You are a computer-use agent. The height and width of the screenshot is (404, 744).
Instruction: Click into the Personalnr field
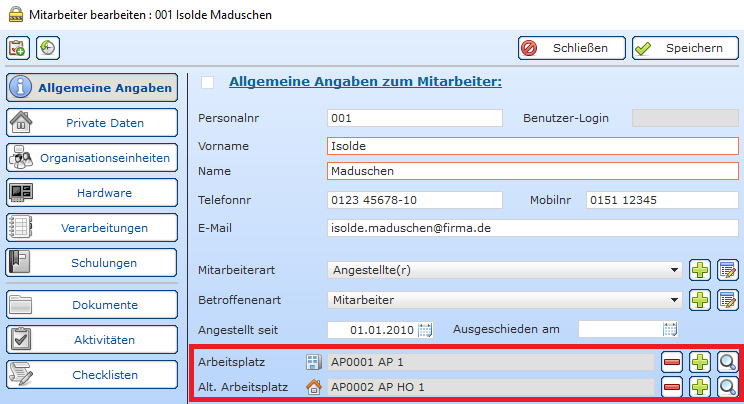(x=415, y=118)
